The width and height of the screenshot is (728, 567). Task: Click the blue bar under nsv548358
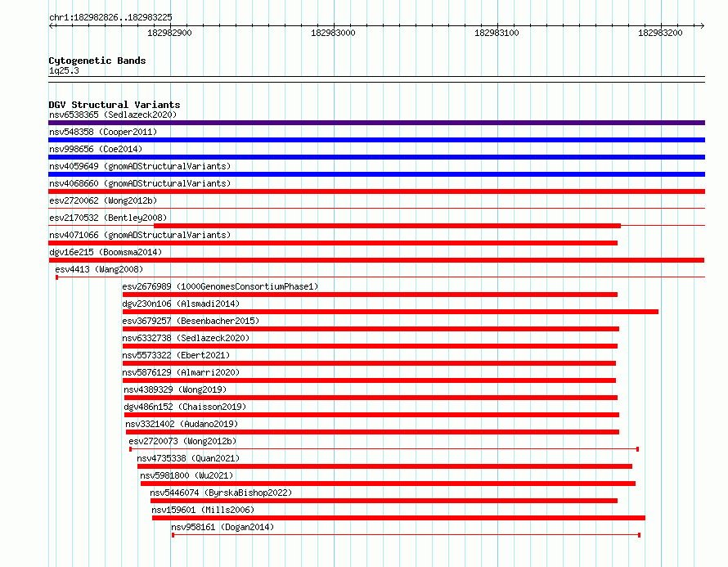[376, 140]
